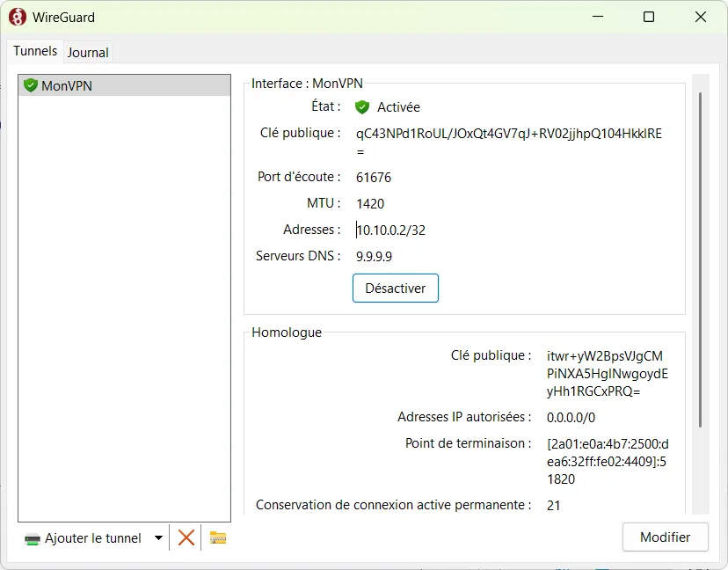
Task: Click the WireGuard logo in title bar
Action: [x=18, y=18]
